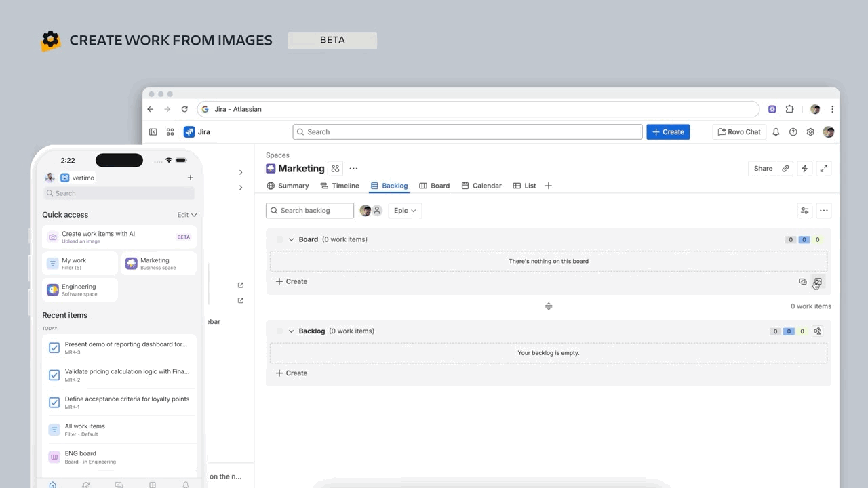This screenshot has height=488, width=868.
Task: Switch to the Timeline tab
Action: tap(340, 186)
